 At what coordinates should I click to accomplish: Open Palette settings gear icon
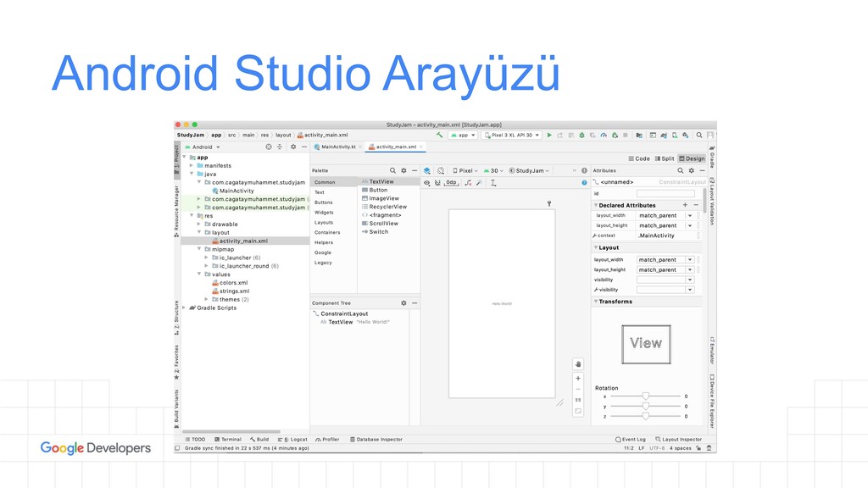[403, 170]
